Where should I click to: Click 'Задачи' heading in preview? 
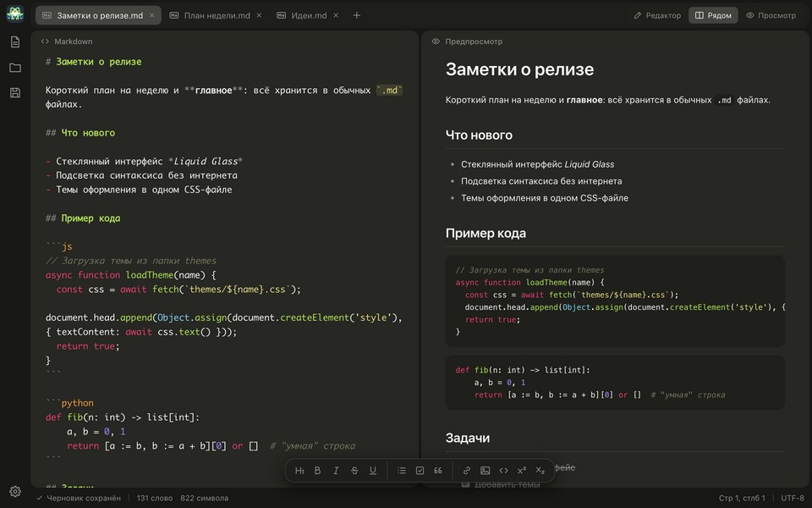(x=468, y=438)
